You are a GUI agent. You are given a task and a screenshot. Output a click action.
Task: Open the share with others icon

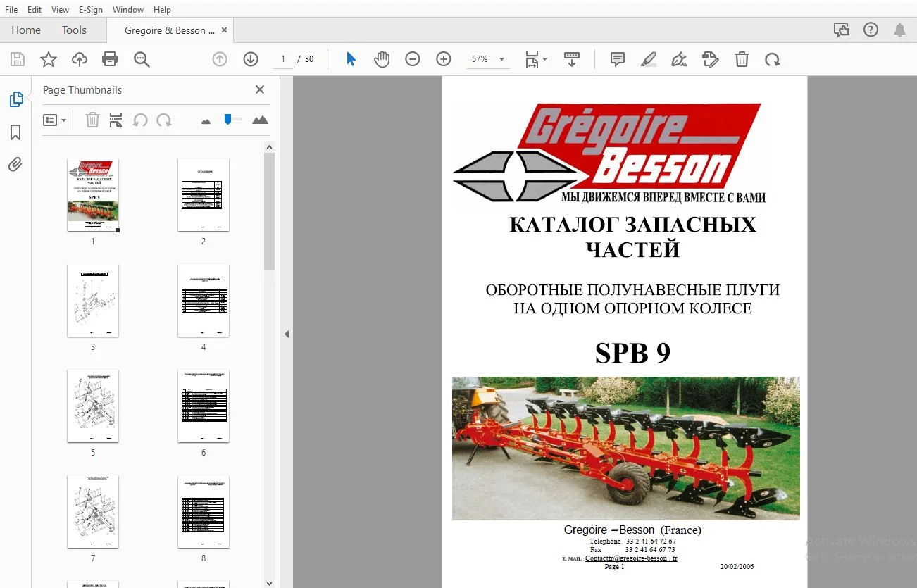841,30
